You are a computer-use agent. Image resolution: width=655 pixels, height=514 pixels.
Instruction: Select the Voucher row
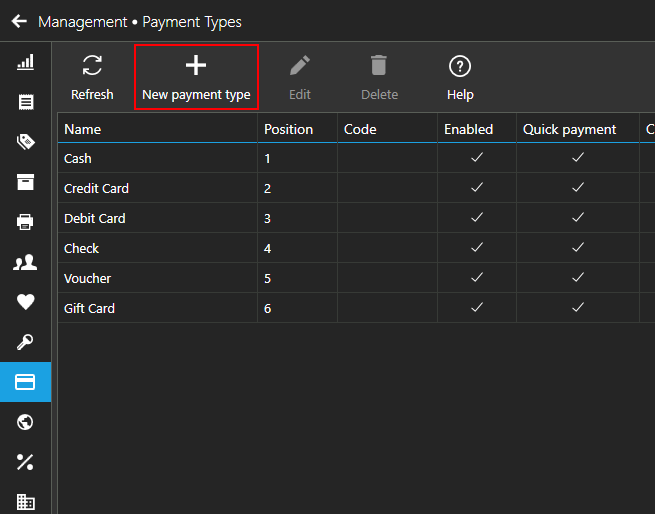pyautogui.click(x=356, y=278)
